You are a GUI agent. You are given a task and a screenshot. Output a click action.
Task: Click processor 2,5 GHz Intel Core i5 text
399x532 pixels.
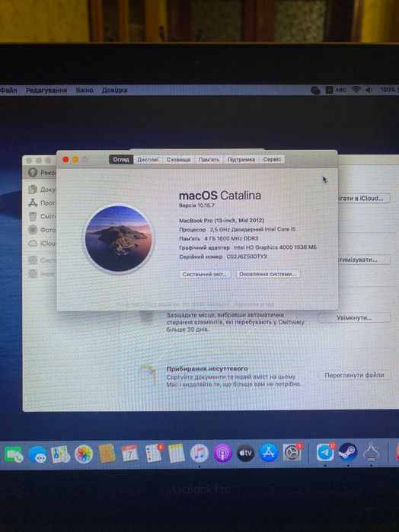click(253, 229)
